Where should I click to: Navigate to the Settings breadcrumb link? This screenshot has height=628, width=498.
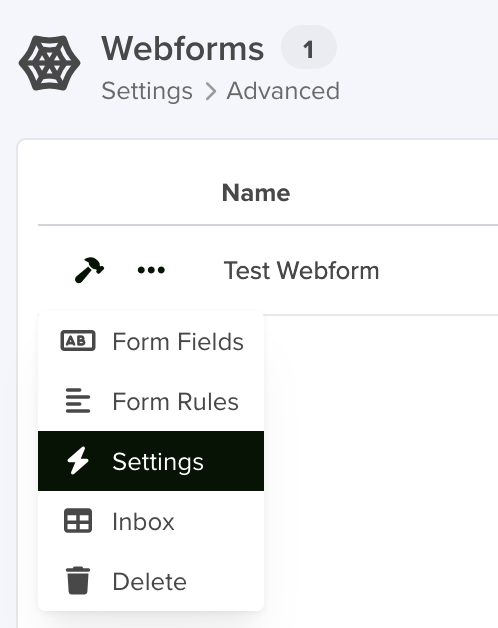(147, 91)
